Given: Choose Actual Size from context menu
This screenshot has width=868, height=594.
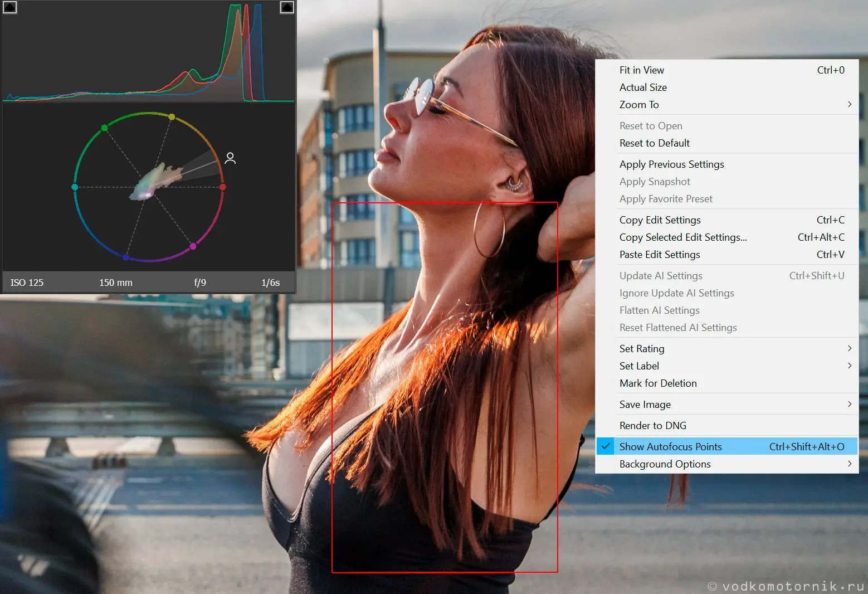Looking at the screenshot, I should (727, 87).
